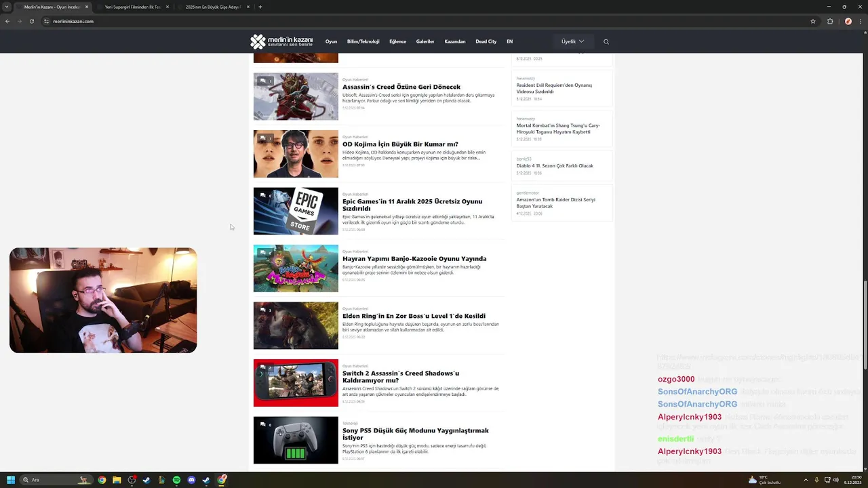The image size is (868, 488).
Task: Open Elden Ring En Zor Boss article
Action: tap(414, 316)
